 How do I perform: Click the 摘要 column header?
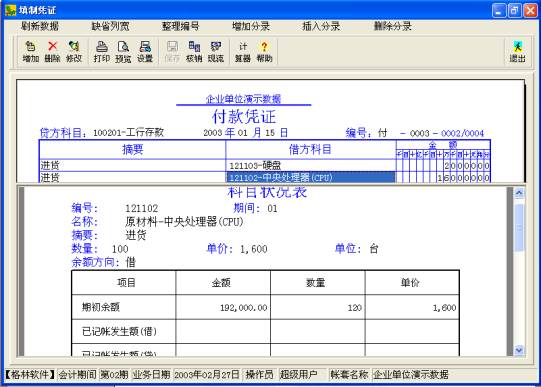tap(132, 149)
